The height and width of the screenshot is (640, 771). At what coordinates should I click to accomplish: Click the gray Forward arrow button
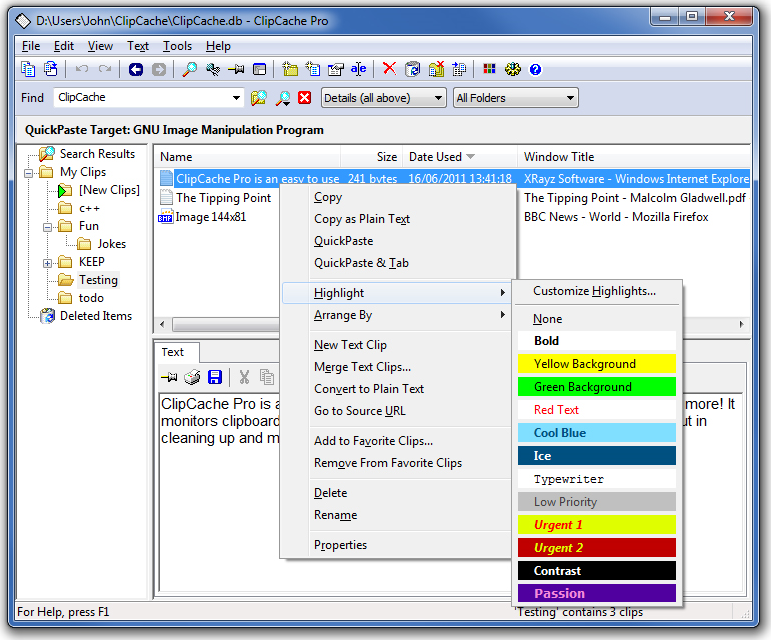[x=158, y=69]
